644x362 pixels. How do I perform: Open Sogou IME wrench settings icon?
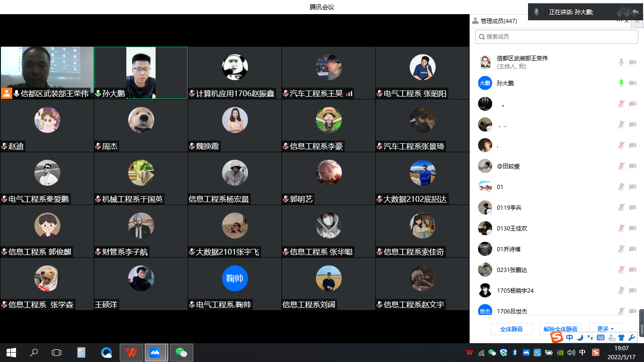(x=632, y=337)
